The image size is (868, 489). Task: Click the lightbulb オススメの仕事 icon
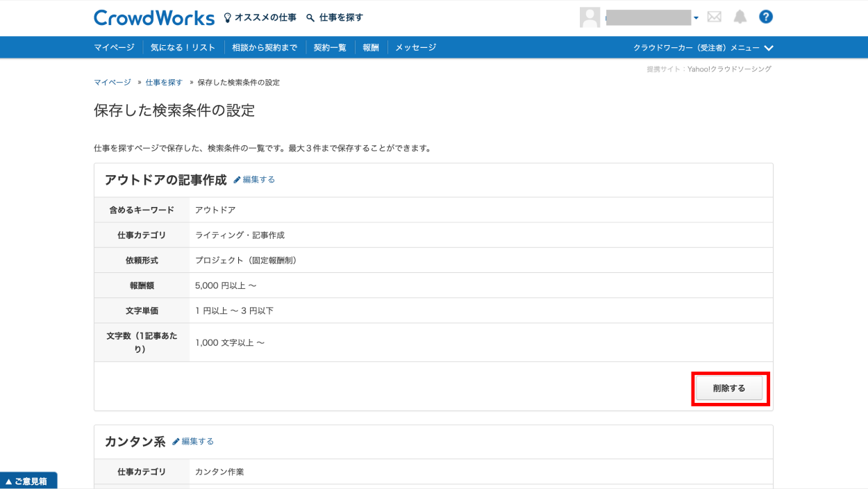point(228,18)
